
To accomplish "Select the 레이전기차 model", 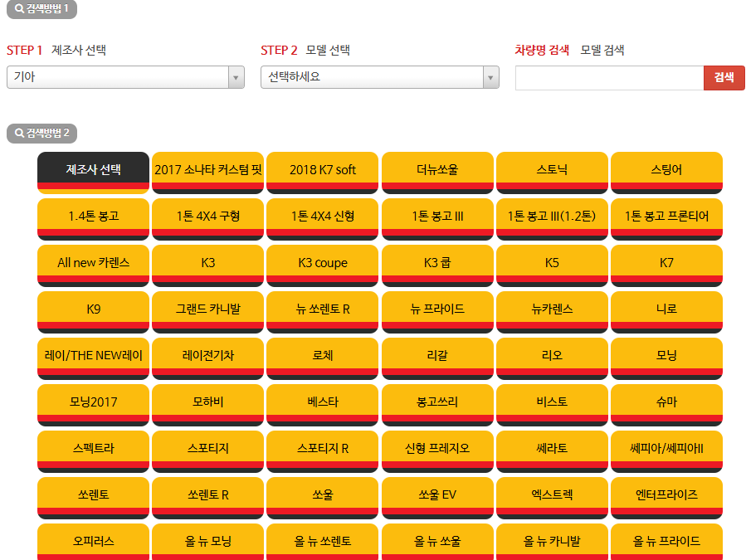I will (x=208, y=358).
